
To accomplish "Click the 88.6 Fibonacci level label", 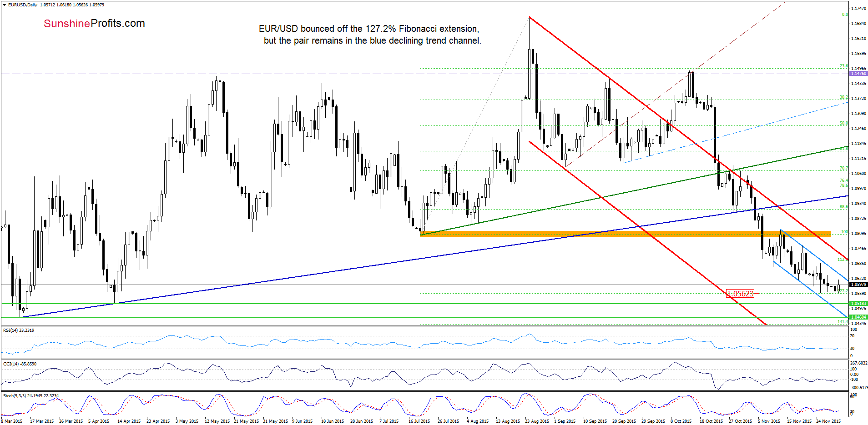I will [x=844, y=207].
